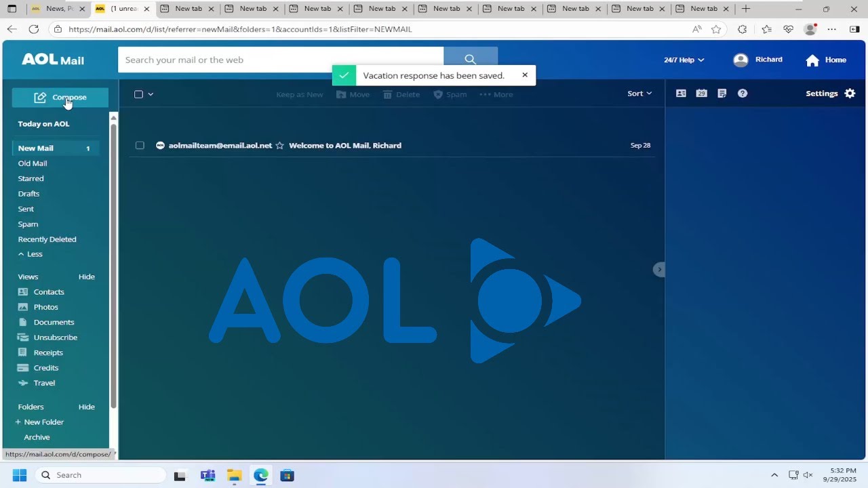Open File Explorer from taskbar

click(234, 475)
